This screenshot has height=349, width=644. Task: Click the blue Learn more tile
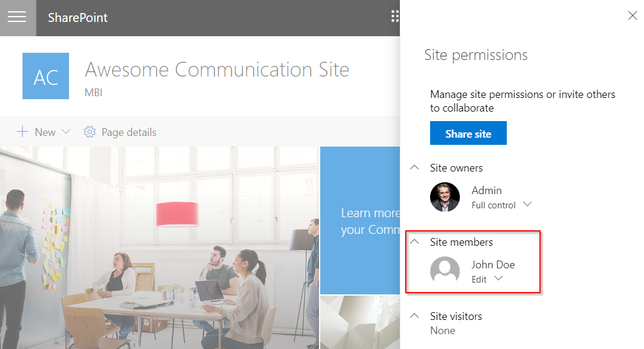(x=360, y=220)
